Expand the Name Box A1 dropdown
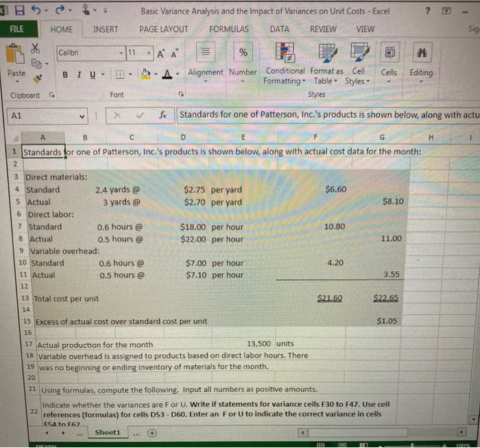Screen dimensions: 480x448 pyautogui.click(x=82, y=116)
